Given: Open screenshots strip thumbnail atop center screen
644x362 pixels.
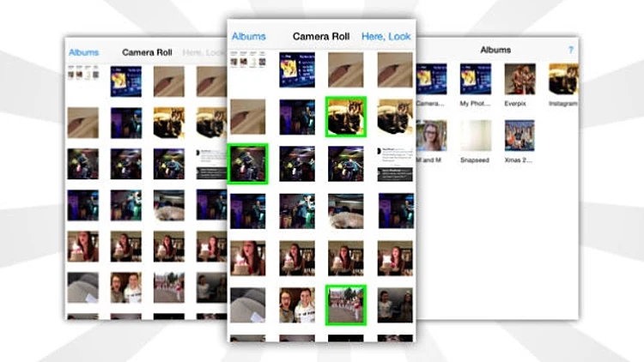Looking at the screenshot, I should [248, 63].
